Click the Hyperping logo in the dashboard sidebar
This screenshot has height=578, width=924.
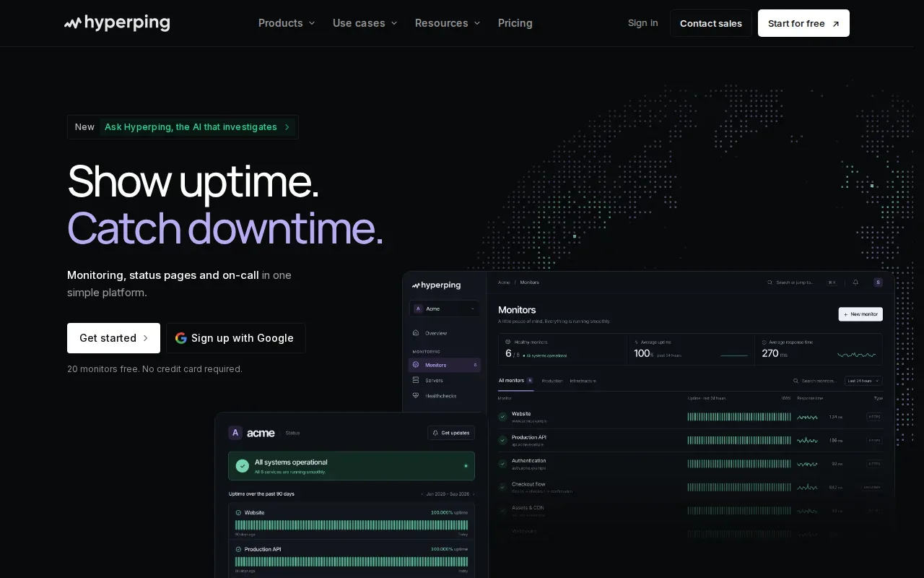pos(436,285)
